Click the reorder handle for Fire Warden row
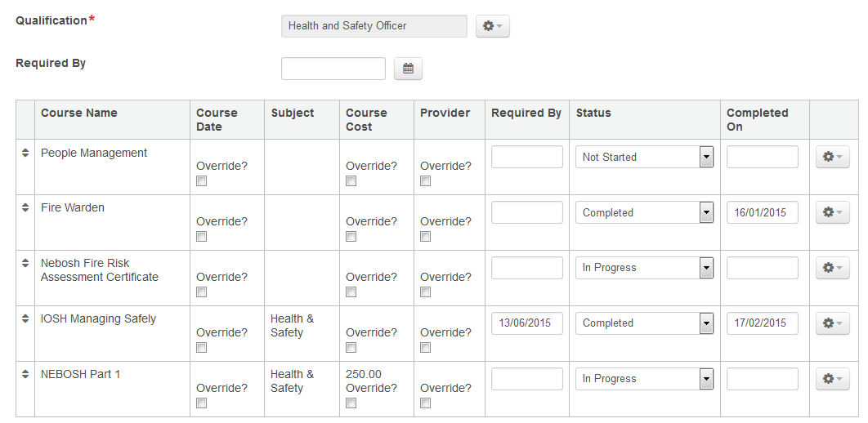 tap(25, 207)
